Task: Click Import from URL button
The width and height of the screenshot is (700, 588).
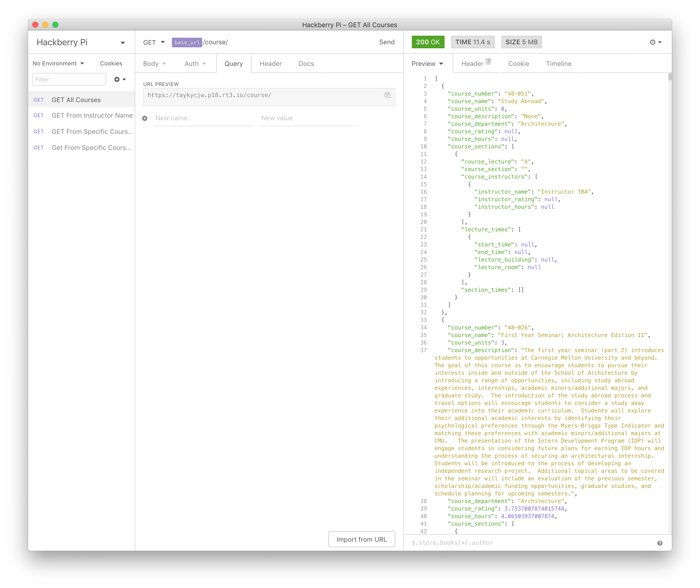Action: (361, 539)
